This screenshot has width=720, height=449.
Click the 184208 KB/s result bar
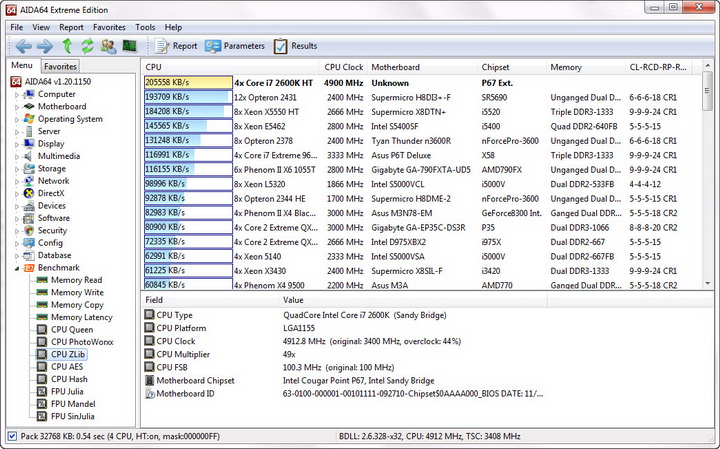(x=188, y=112)
